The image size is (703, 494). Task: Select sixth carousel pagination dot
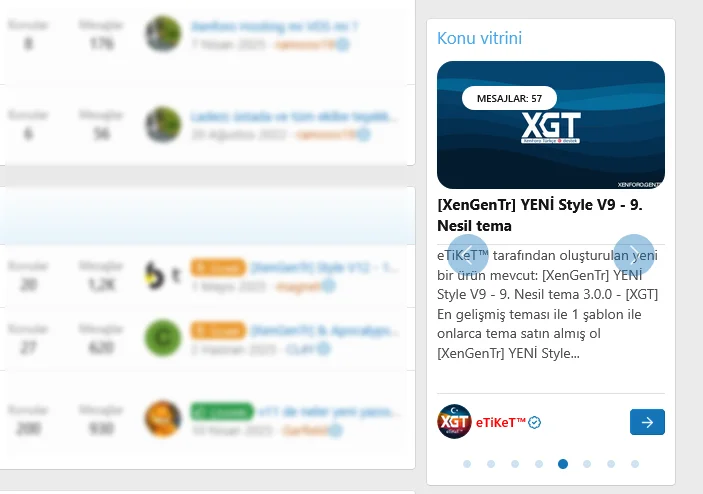tap(587, 464)
